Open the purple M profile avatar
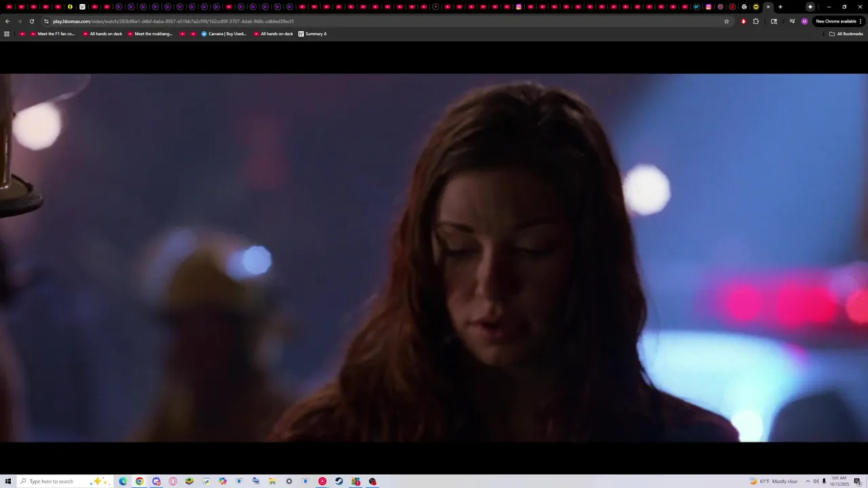Screen dimensions: 868x488 point(804,21)
